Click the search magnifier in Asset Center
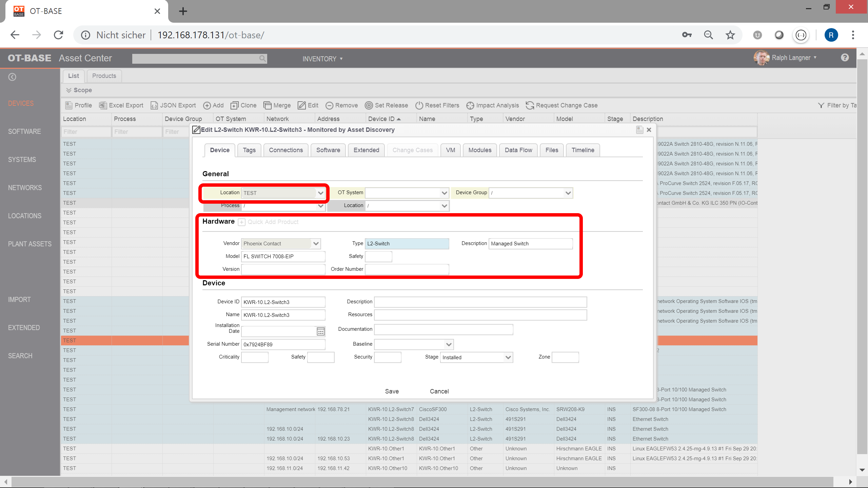 [262, 58]
